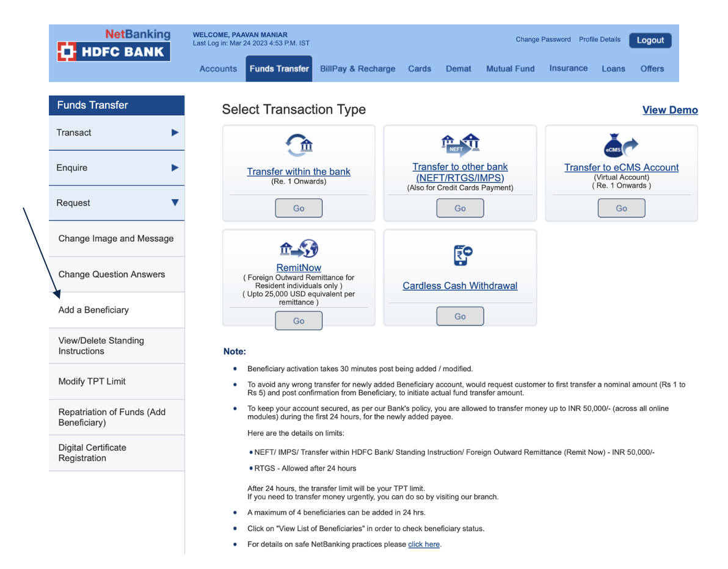Click the Request menu item
The width and height of the screenshot is (728, 569).
[x=117, y=203]
